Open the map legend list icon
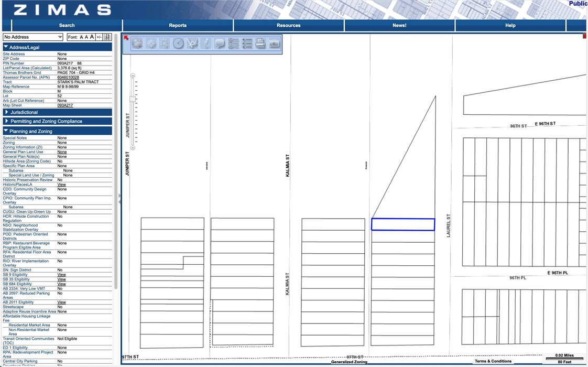The width and height of the screenshot is (588, 367). click(247, 44)
